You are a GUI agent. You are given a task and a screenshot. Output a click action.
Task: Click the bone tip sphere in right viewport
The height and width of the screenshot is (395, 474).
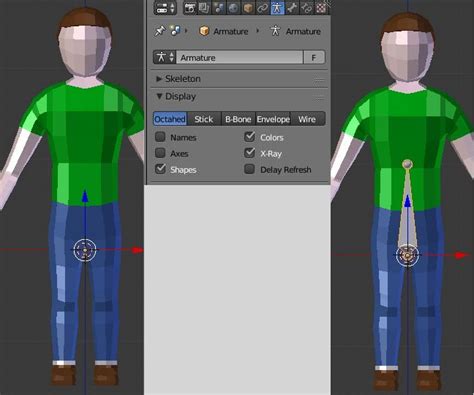(407, 164)
